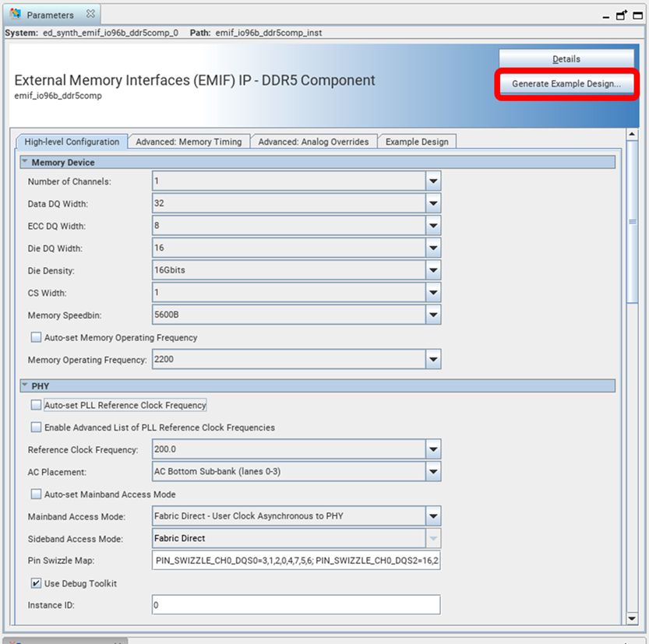Image resolution: width=649 pixels, height=644 pixels.
Task: Click Generate Example Design button
Action: [566, 83]
